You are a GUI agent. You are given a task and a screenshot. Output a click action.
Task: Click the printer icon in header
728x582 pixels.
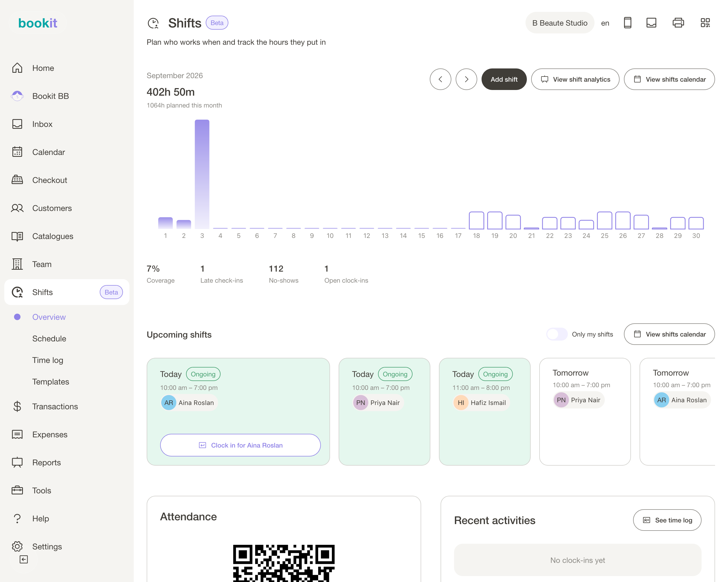point(678,23)
